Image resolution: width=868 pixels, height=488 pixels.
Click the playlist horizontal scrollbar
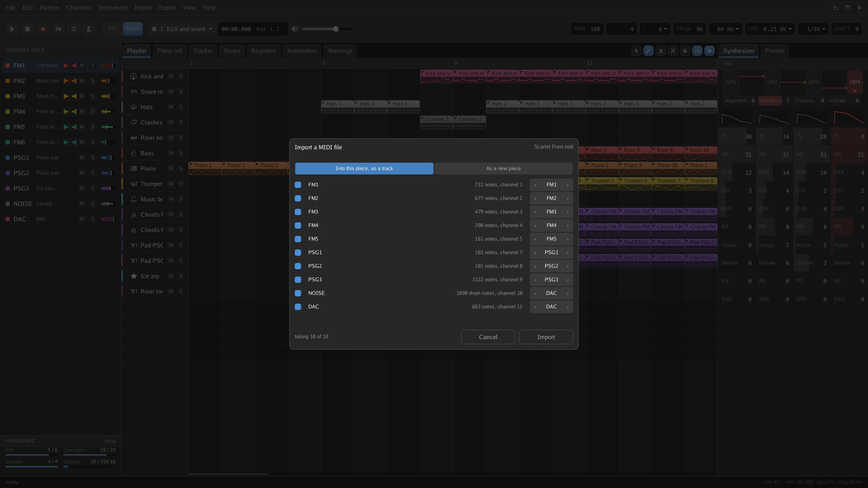(x=228, y=474)
